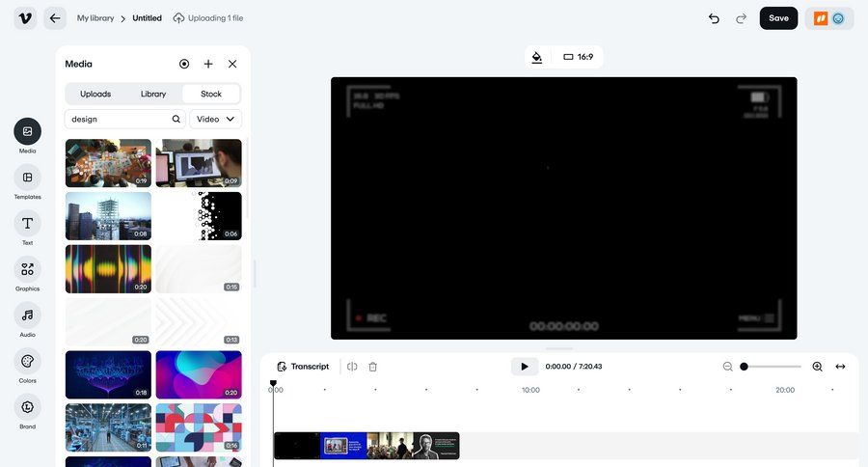This screenshot has height=467, width=868.
Task: Open the Brand sidebar tool
Action: pyautogui.click(x=27, y=412)
